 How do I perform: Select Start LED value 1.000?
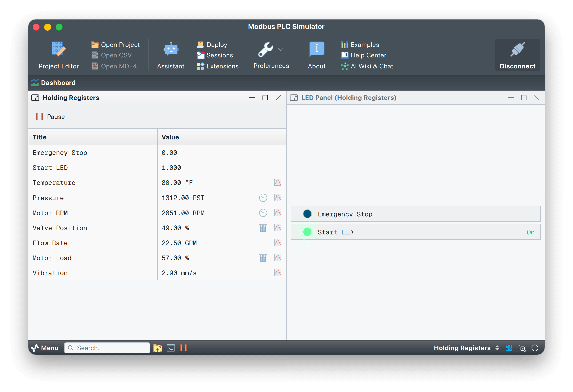point(171,168)
